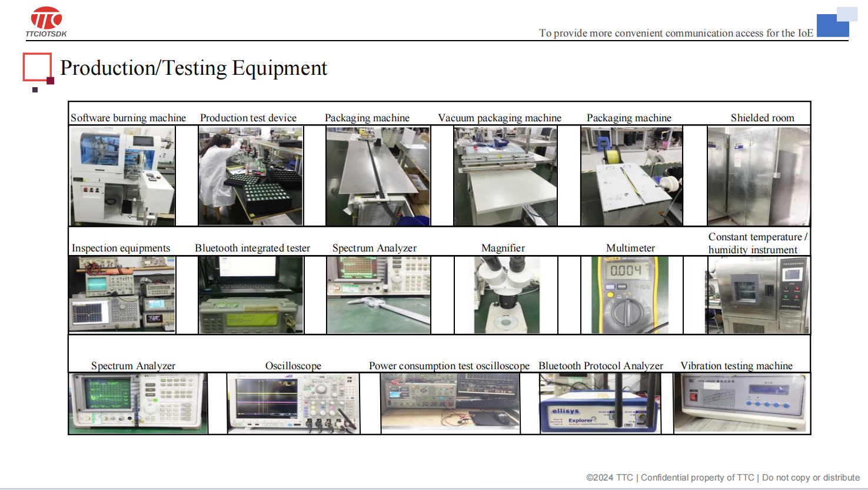Select the Multimeter photo

(630, 295)
